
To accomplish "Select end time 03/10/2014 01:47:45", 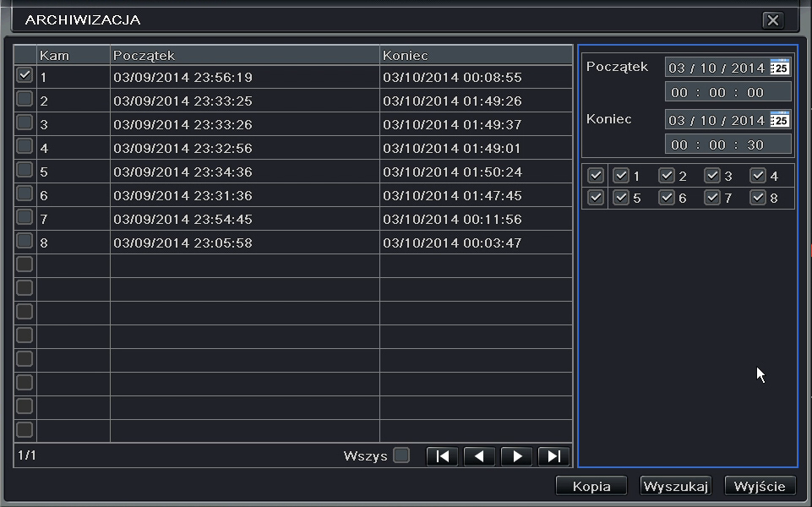I will 452,196.
